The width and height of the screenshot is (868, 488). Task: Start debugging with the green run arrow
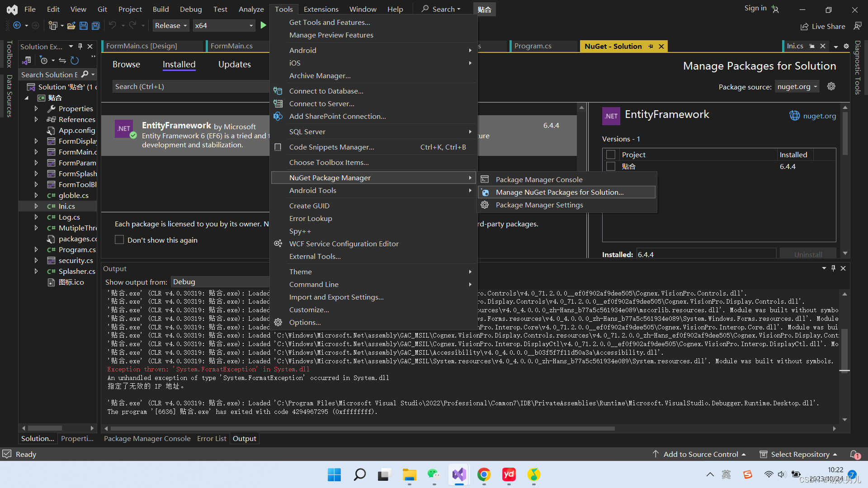coord(264,25)
